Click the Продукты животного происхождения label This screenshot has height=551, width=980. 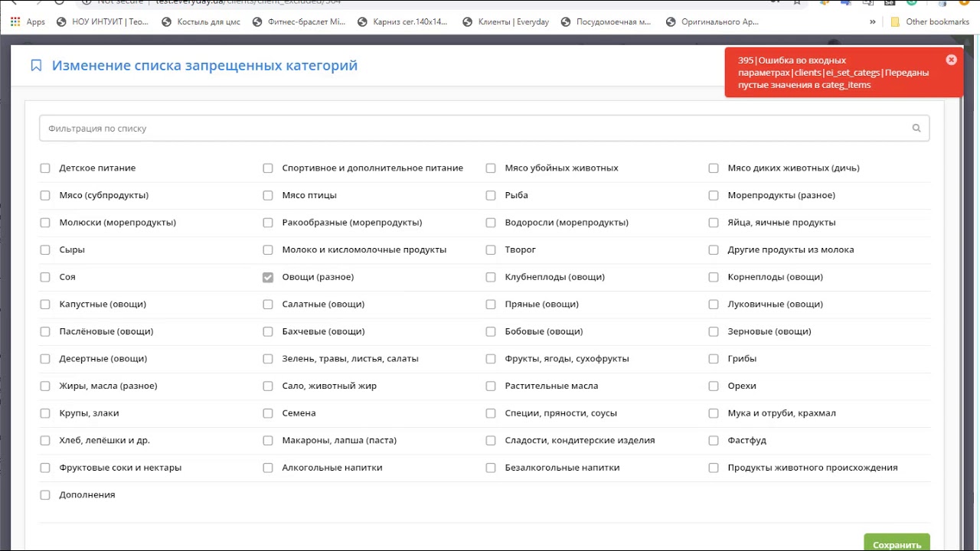812,468
